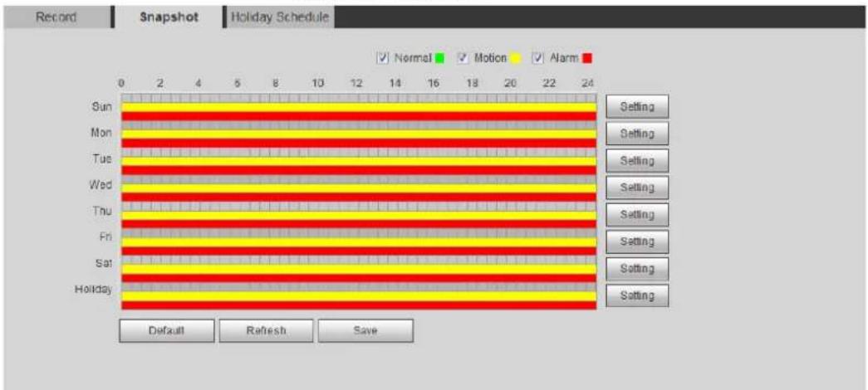Screen dimensions: 868x390
Task: Click the Sun red alarm bar
Action: pos(359,116)
